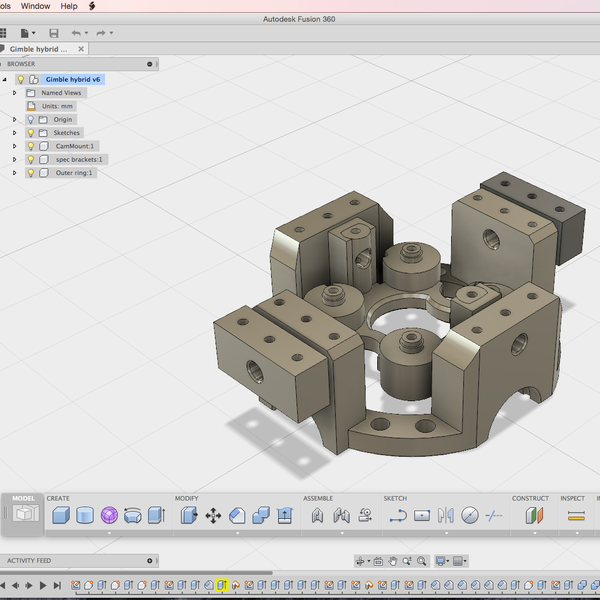This screenshot has height=600, width=600.
Task: Open the Window menu
Action: pyautogui.click(x=35, y=6)
